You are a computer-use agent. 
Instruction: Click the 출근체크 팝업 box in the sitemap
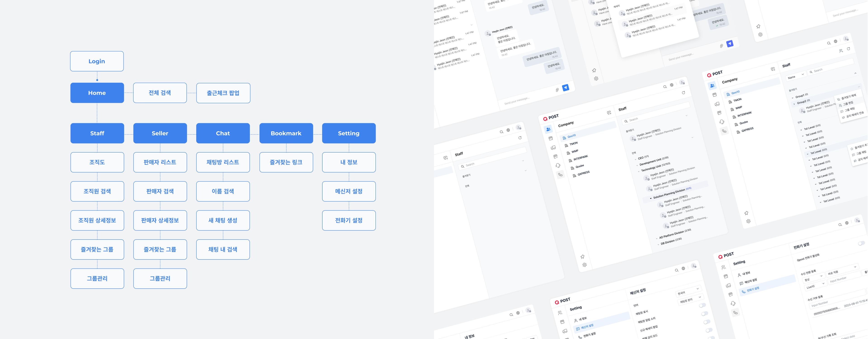pos(223,93)
